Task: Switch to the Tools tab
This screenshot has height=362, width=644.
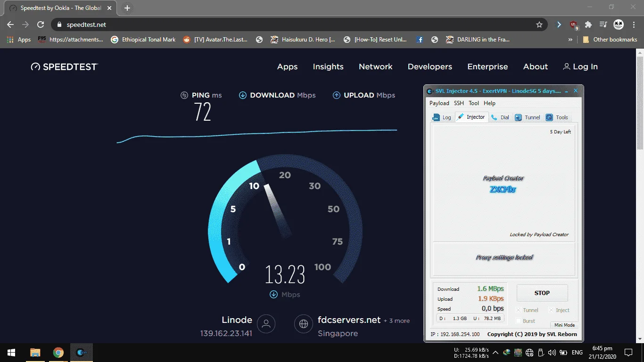Action: pyautogui.click(x=557, y=117)
